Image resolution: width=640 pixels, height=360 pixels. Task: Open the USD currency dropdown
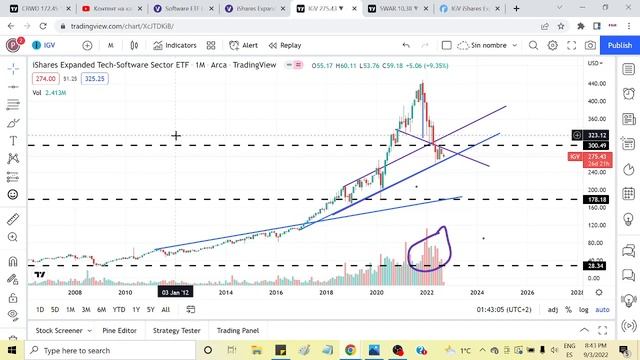tap(595, 63)
